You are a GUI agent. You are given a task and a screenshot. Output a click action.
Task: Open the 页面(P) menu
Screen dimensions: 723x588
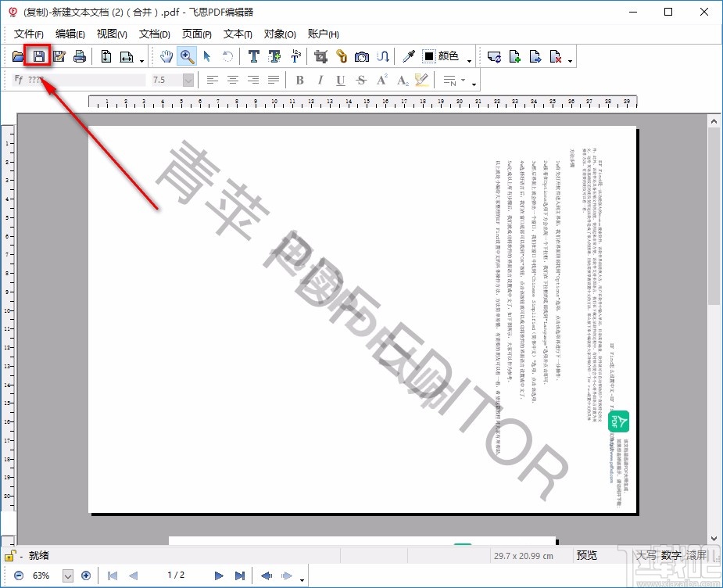point(197,34)
